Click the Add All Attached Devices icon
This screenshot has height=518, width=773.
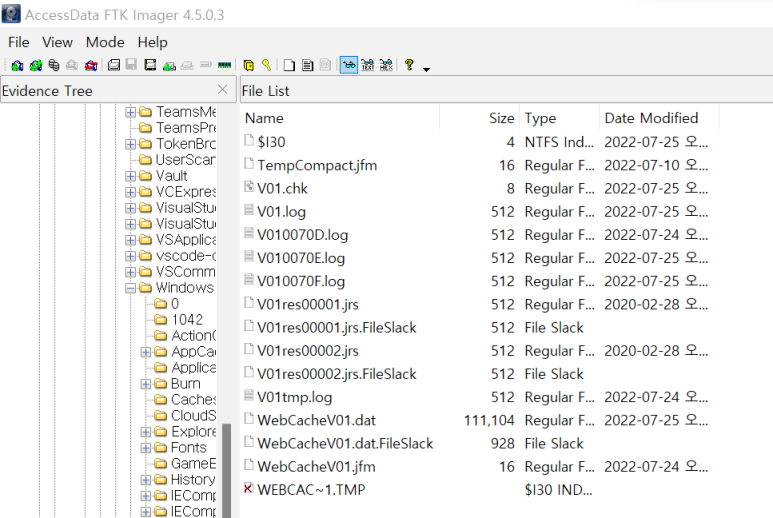(35, 65)
